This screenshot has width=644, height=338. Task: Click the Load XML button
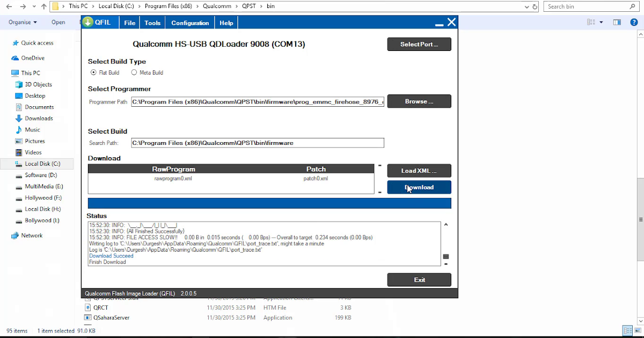[419, 171]
